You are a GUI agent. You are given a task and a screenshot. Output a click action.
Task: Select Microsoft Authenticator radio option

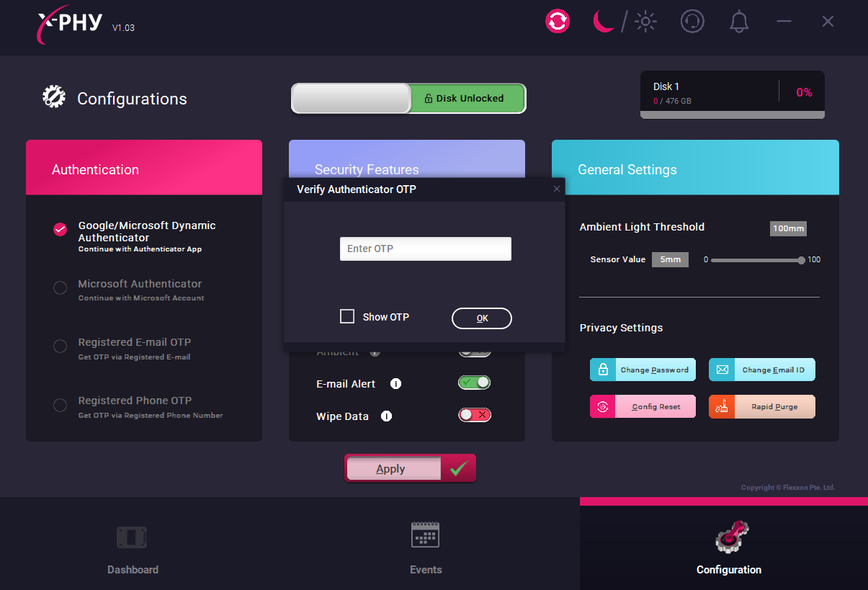coord(61,288)
